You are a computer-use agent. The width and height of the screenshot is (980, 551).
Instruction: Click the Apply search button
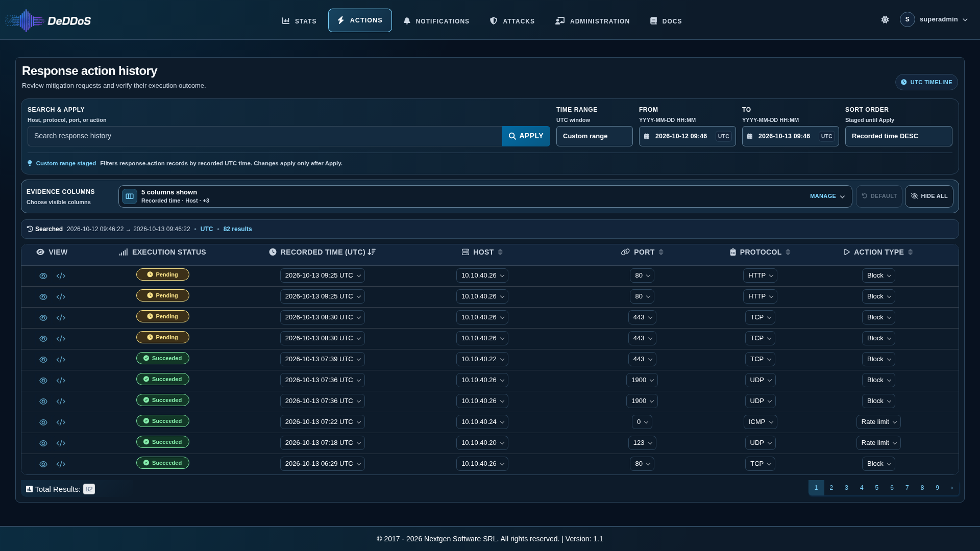(526, 136)
